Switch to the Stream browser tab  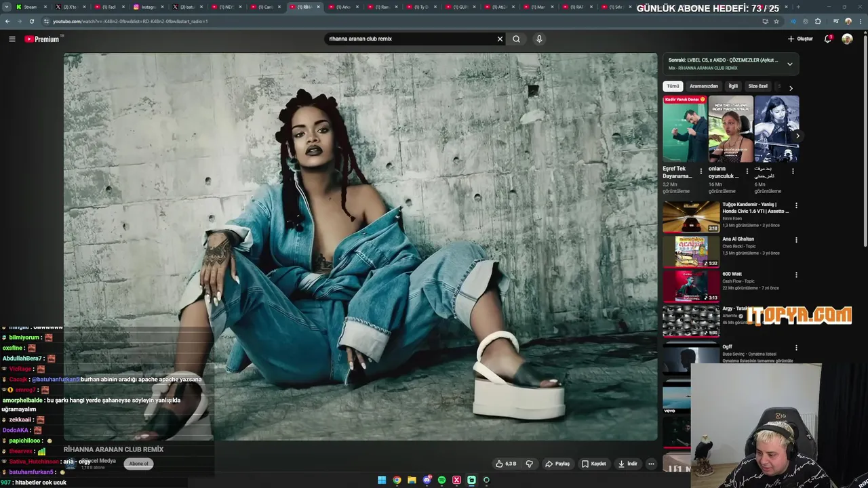coord(31,7)
